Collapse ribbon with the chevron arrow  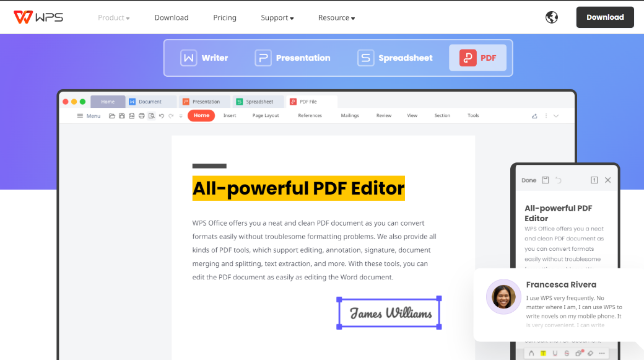pyautogui.click(x=556, y=116)
